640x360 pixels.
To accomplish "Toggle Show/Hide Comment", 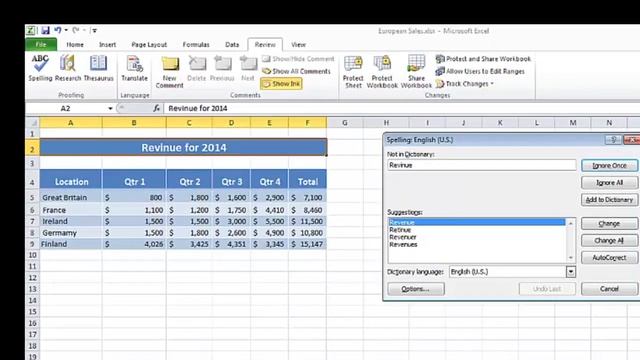I will point(298,59).
